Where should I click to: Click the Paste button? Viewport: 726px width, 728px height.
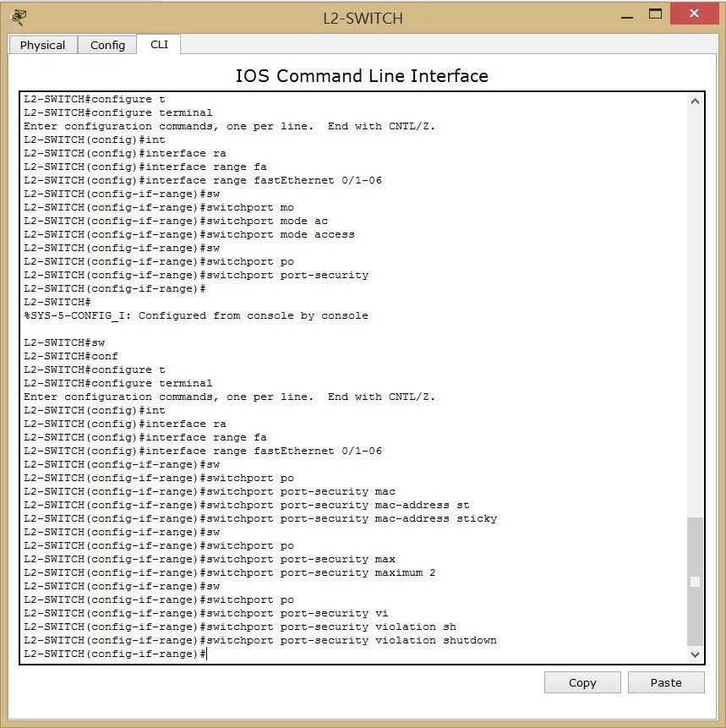pyautogui.click(x=666, y=682)
